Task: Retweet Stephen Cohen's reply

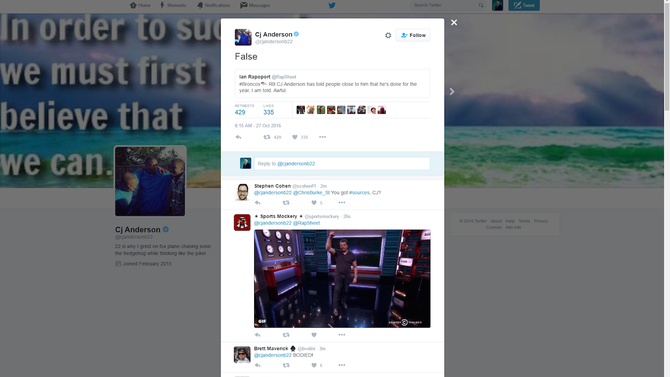Action: (x=286, y=203)
